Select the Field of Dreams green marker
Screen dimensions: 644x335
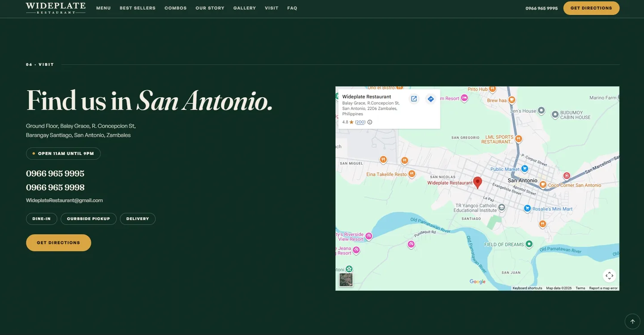point(529,244)
